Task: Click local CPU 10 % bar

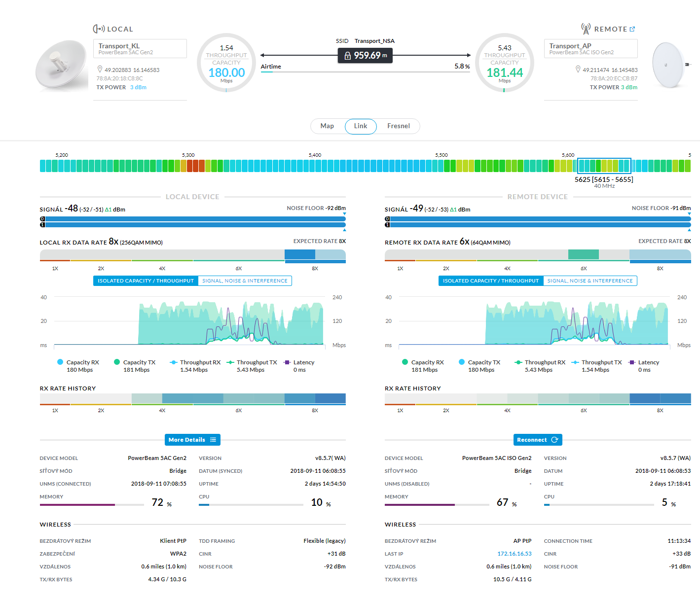Action: tap(251, 505)
